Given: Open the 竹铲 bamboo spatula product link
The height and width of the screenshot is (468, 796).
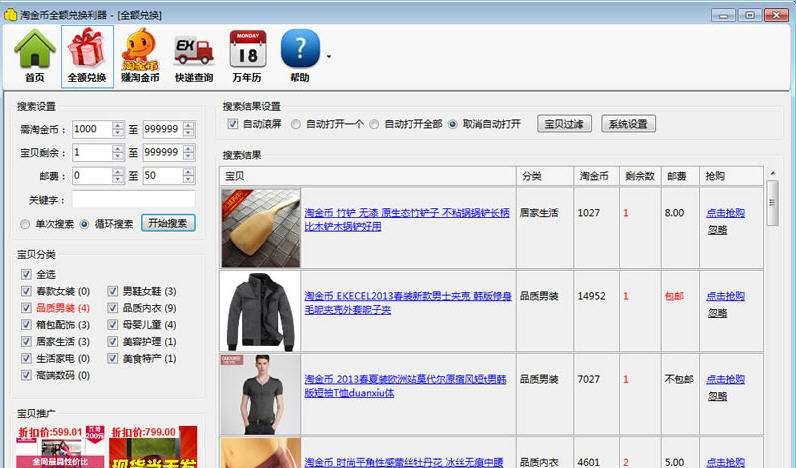Looking at the screenshot, I should (x=407, y=220).
